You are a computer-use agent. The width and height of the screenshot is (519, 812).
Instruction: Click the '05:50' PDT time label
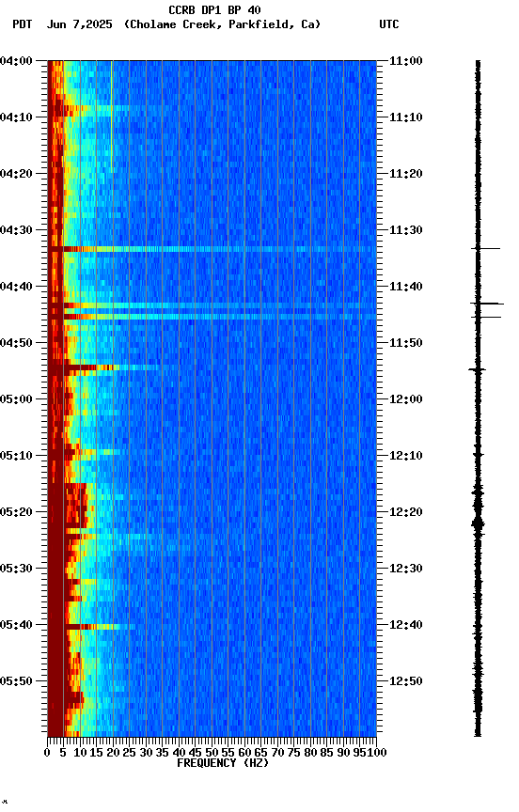16,681
